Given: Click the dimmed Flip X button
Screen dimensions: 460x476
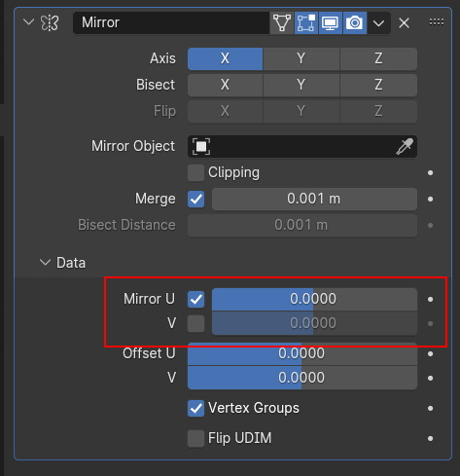Looking at the screenshot, I should pyautogui.click(x=225, y=111).
